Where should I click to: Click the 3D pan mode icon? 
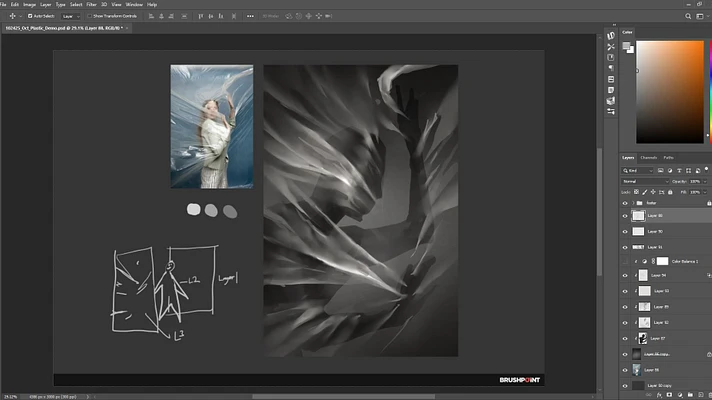pos(309,16)
